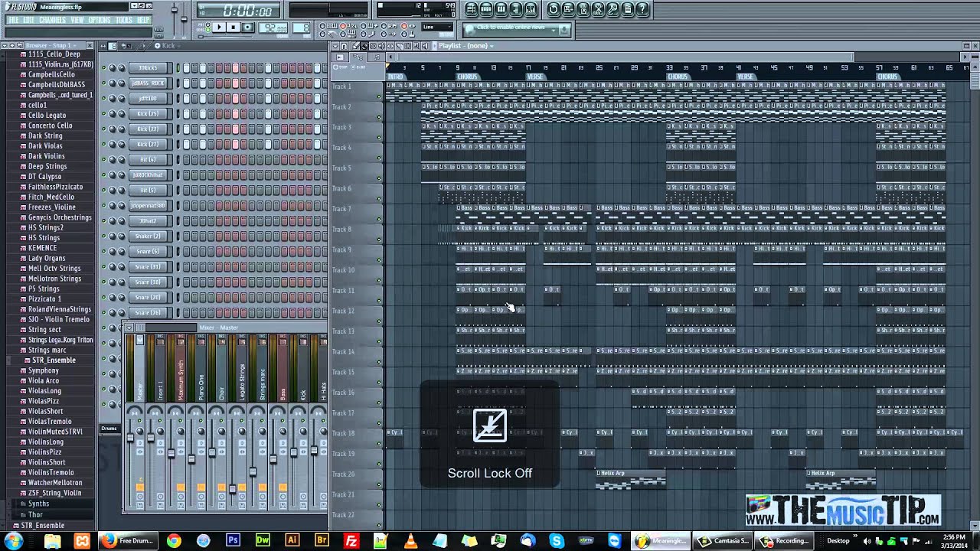Toggle first step of Shaker (2) row

pos(186,236)
